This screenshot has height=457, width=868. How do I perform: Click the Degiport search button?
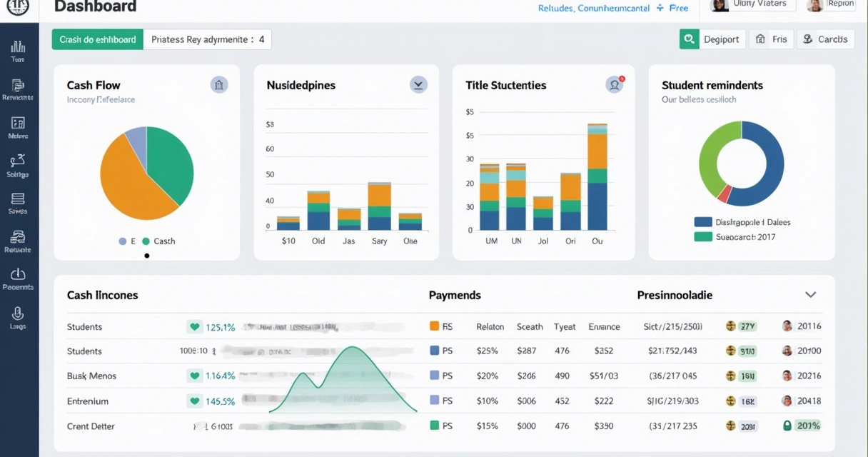(690, 39)
